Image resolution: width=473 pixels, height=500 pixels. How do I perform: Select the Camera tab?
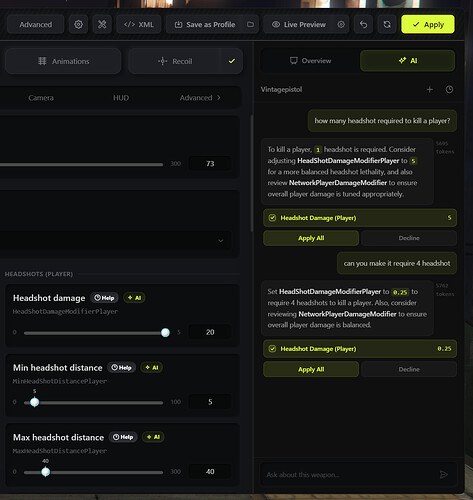click(41, 98)
